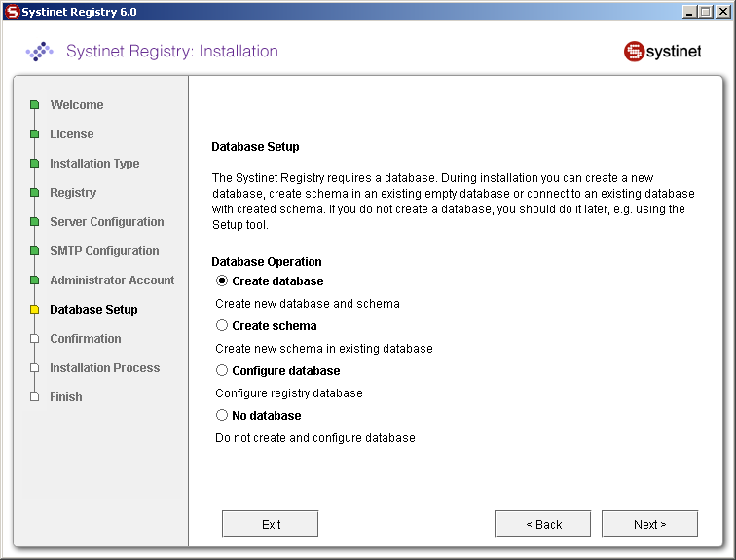Select the Installation Type step label
Screen dimensions: 736x560
tap(94, 164)
